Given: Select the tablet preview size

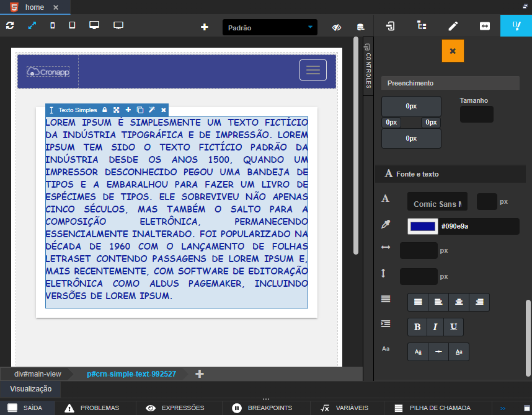Looking at the screenshot, I should tap(72, 25).
